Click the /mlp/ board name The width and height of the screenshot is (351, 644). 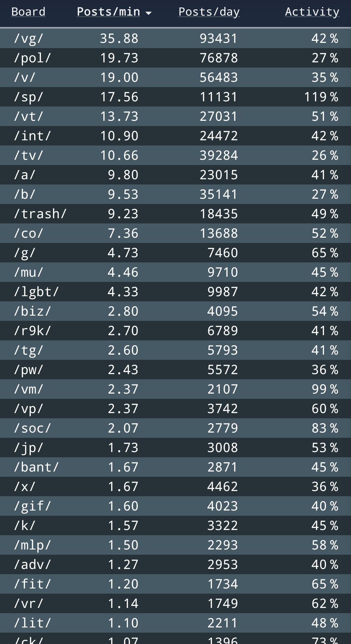click(x=32, y=545)
